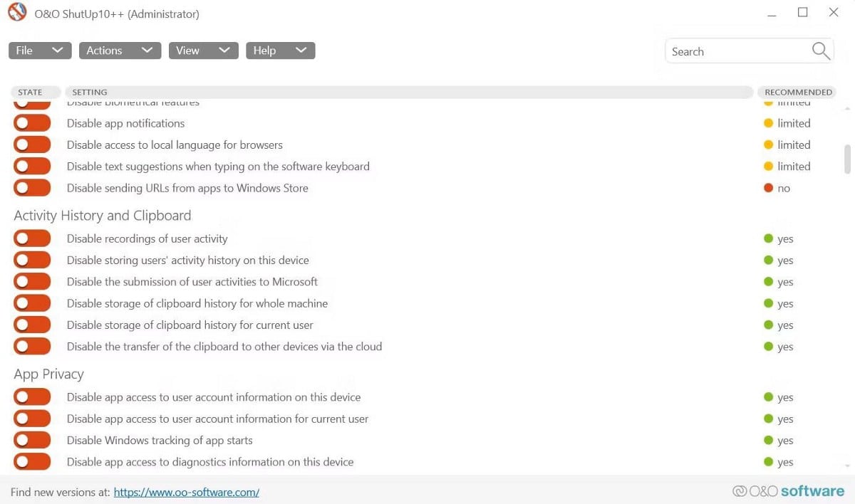Viewport: 855px width, 504px height.
Task: Click the RECOMMENDED column header
Action: point(797,92)
